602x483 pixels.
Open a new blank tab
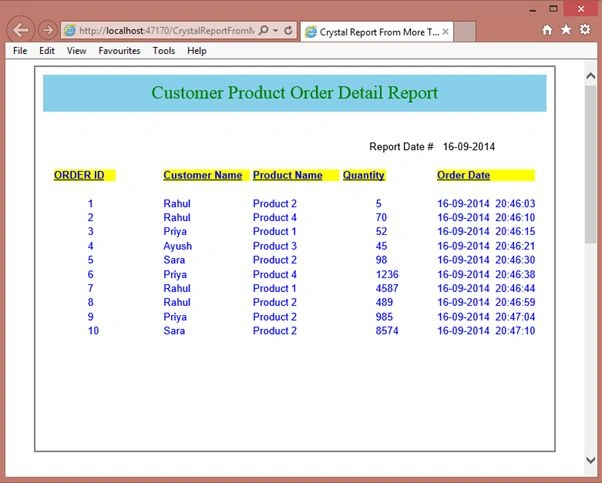(465, 32)
